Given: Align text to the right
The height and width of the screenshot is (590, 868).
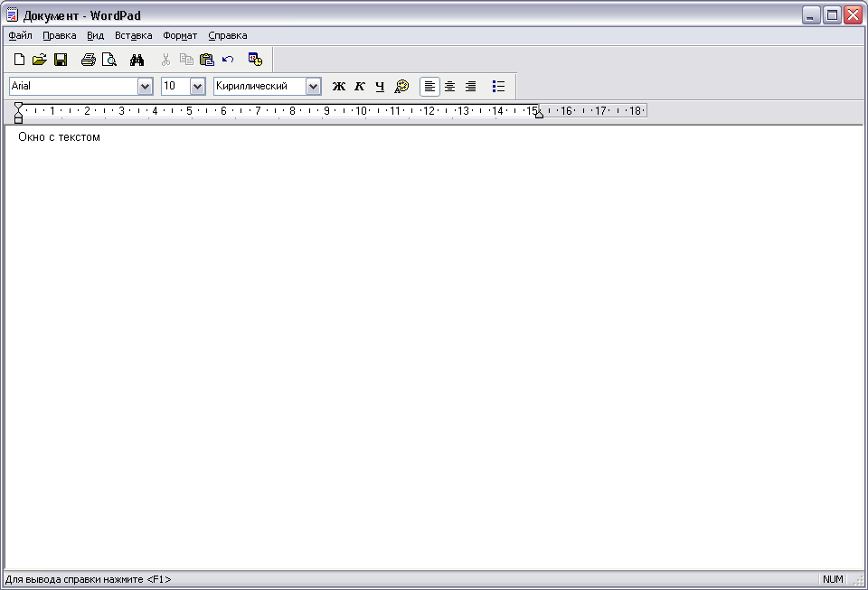Looking at the screenshot, I should (470, 86).
